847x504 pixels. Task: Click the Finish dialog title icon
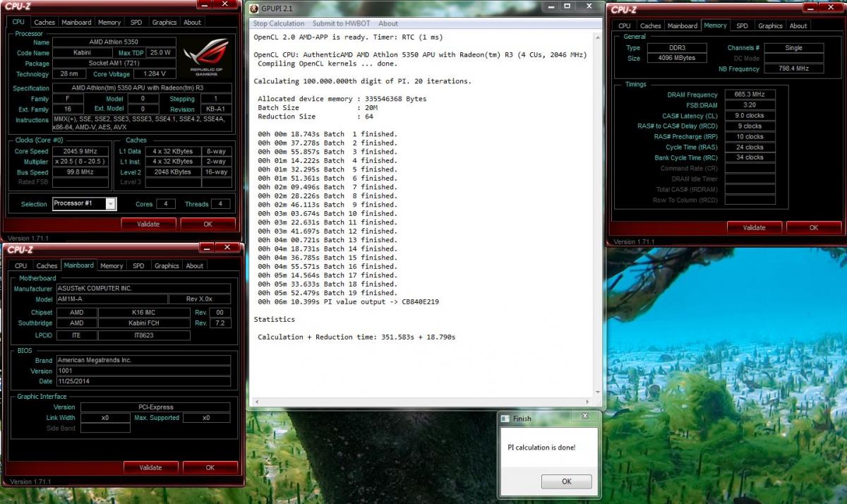[x=505, y=419]
